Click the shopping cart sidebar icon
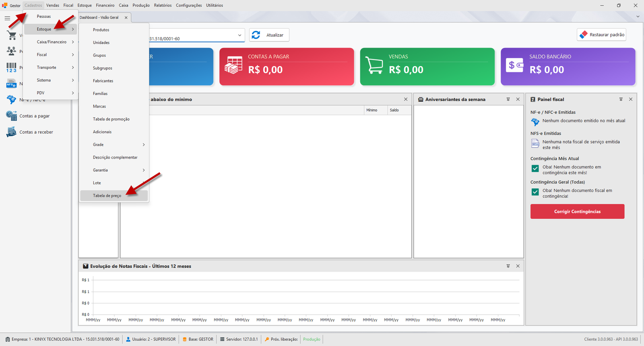Screen dimensions: 644x346 click(x=12, y=35)
